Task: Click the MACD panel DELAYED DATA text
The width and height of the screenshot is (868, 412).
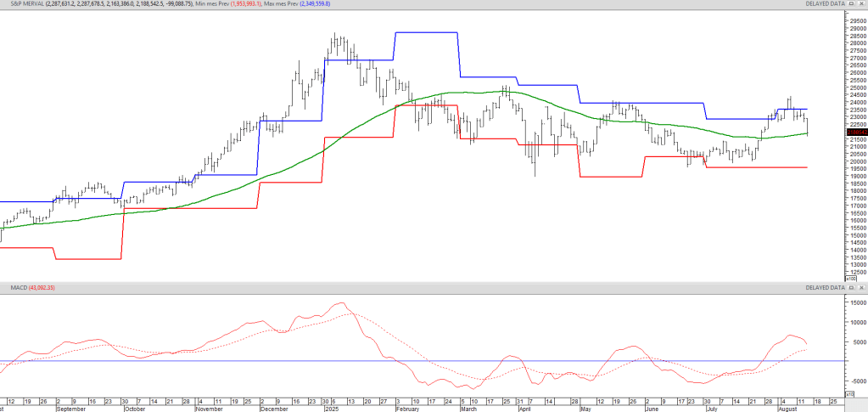Action: tap(823, 288)
